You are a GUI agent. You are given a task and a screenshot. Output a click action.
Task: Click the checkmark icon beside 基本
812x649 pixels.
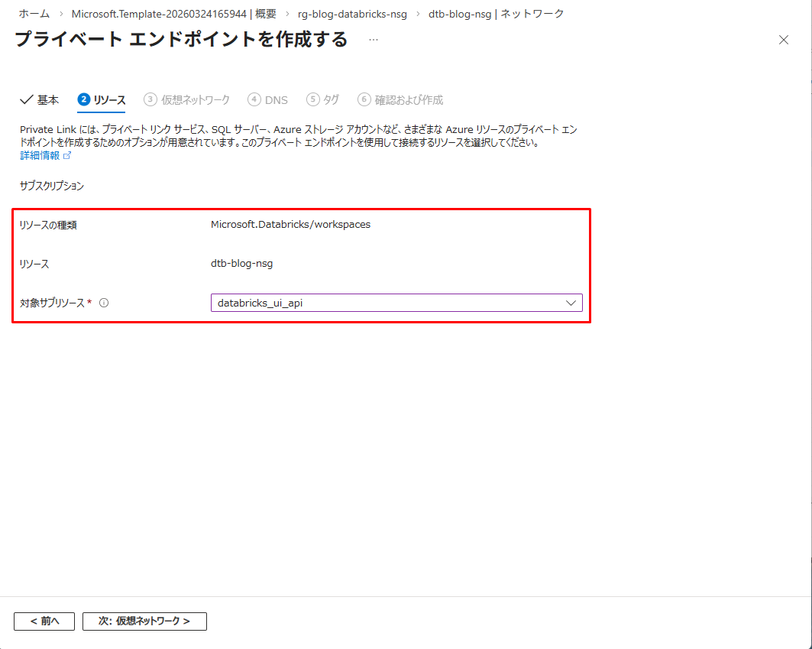26,100
